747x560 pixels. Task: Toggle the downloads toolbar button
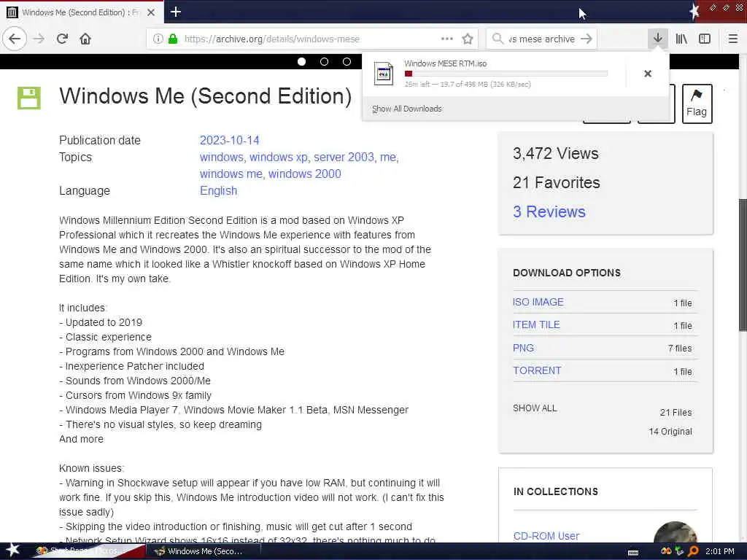657,39
